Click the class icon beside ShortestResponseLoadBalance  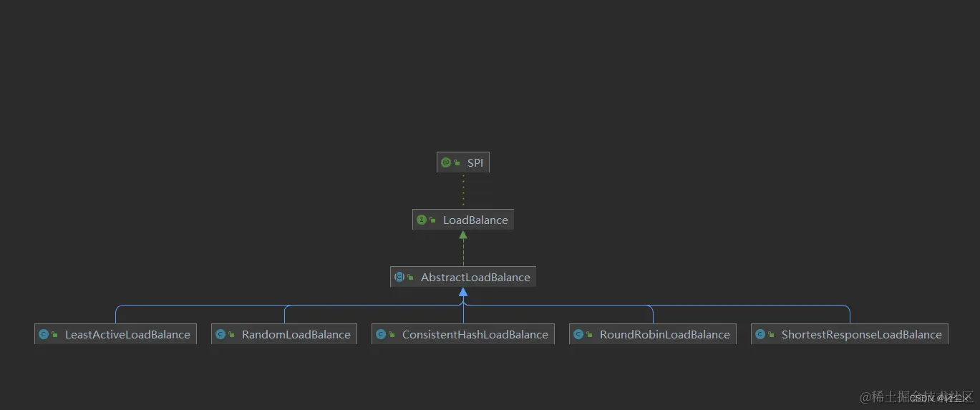tap(760, 334)
